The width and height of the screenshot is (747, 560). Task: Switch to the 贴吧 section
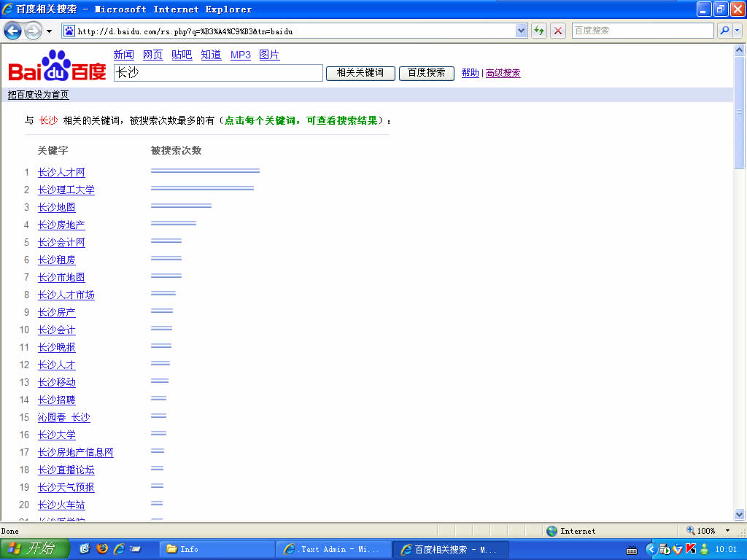[x=181, y=55]
